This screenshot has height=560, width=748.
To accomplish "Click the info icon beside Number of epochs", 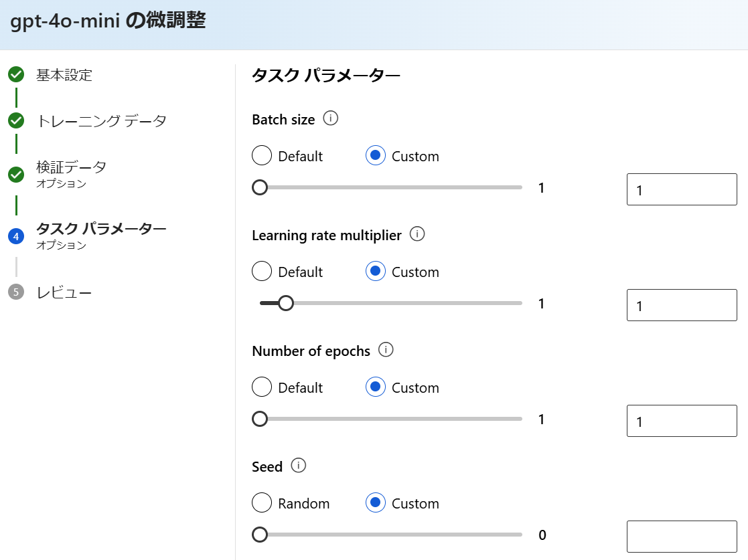I will coord(386,350).
